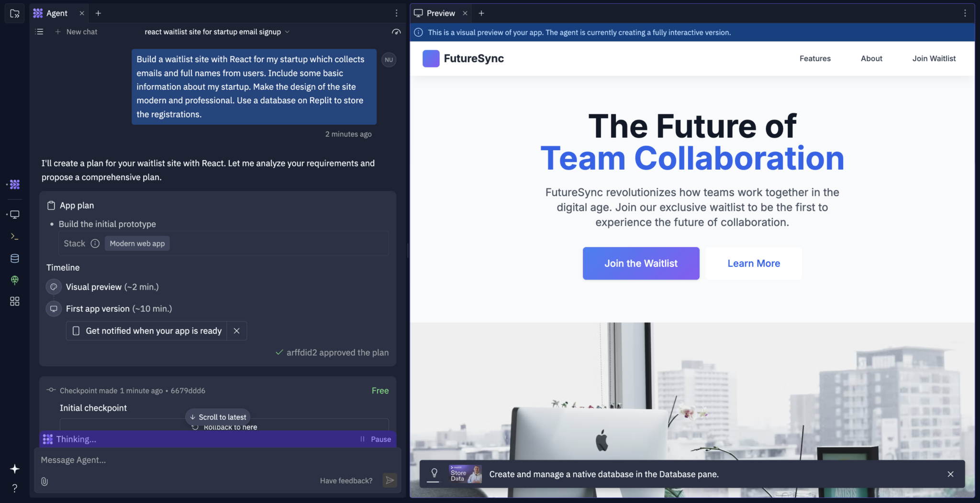
Task: Click the Join the Waitlist button
Action: click(640, 263)
